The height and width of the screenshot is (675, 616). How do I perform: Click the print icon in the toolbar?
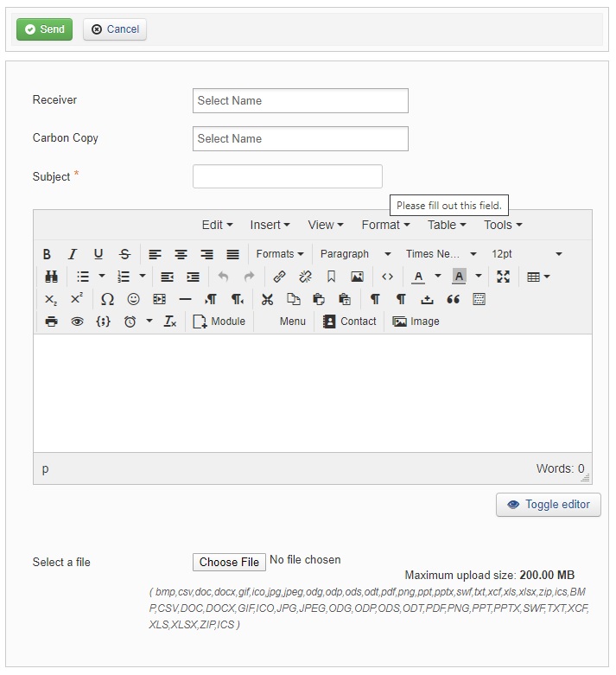tap(51, 322)
